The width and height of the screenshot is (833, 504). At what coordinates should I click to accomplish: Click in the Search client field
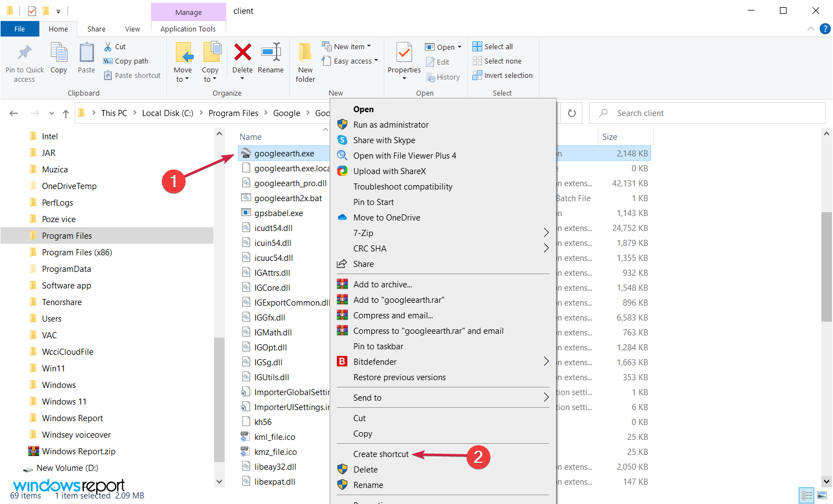click(x=707, y=113)
